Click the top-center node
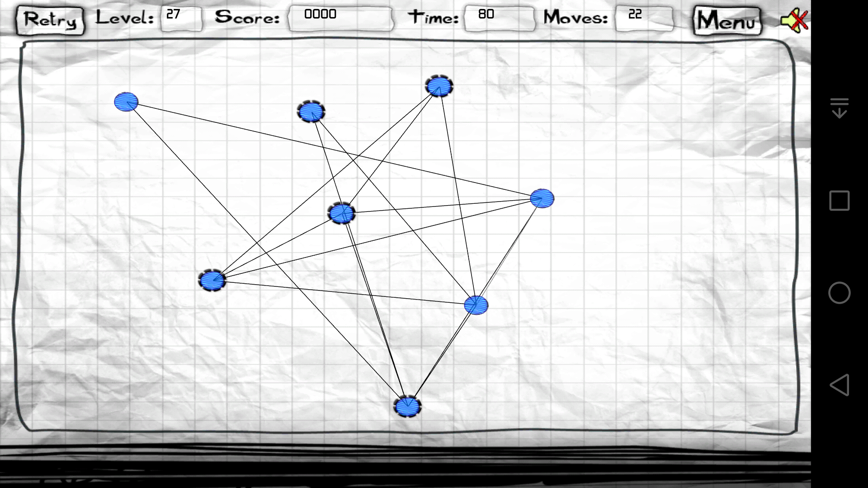The width and height of the screenshot is (868, 488). point(438,85)
